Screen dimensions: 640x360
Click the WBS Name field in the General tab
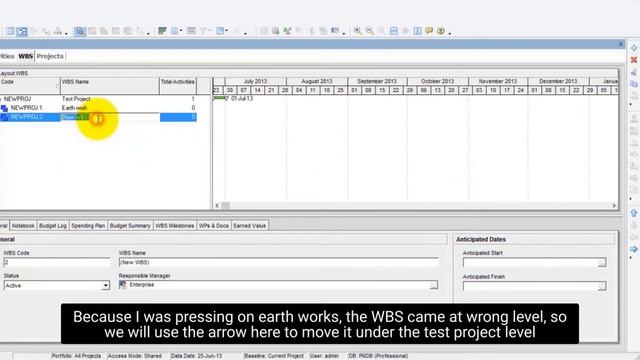[279, 262]
